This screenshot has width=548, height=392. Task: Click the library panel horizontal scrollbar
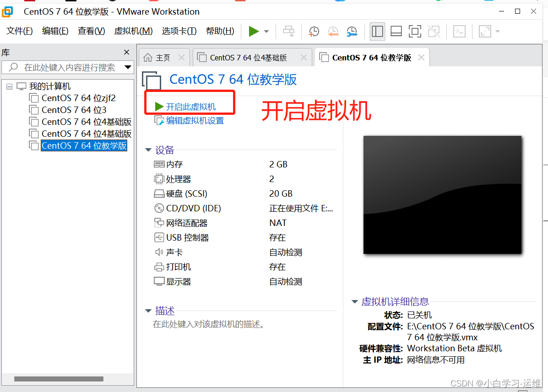point(59,379)
